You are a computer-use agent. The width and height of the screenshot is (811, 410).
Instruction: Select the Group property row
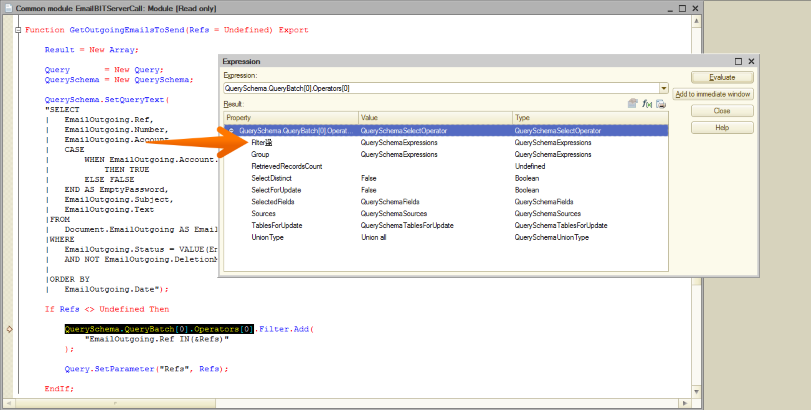(446, 154)
